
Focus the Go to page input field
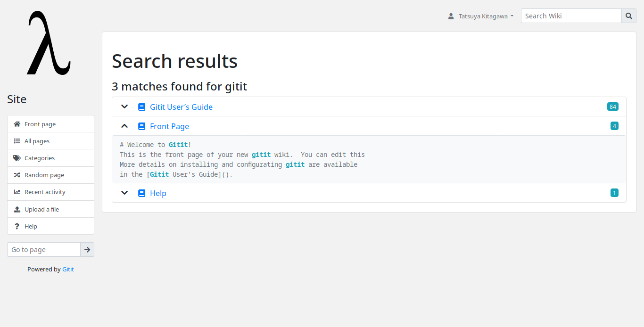click(x=44, y=250)
